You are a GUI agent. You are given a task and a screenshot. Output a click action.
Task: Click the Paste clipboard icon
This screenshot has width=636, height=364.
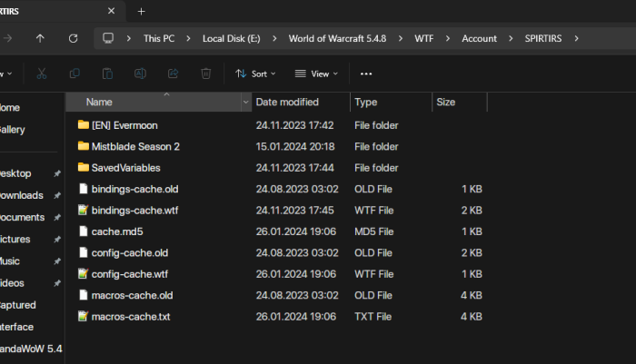[x=107, y=74]
